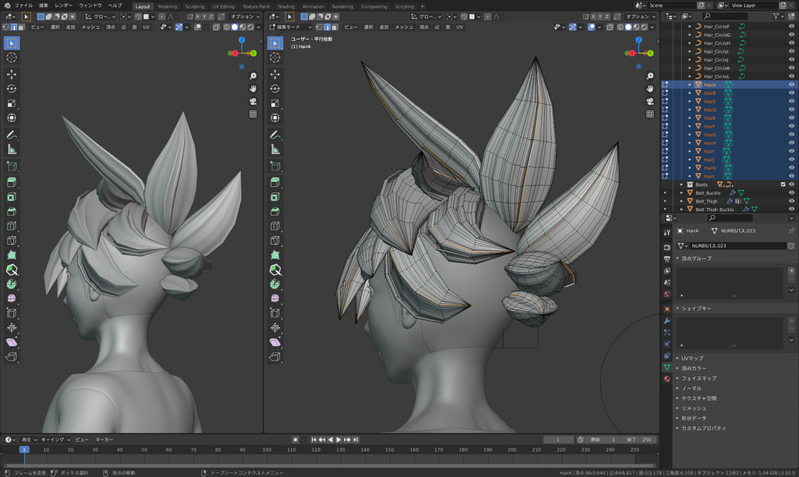Image resolution: width=799 pixels, height=477 pixels.
Task: Expand the UVマップ panel in properties
Action: (694, 358)
